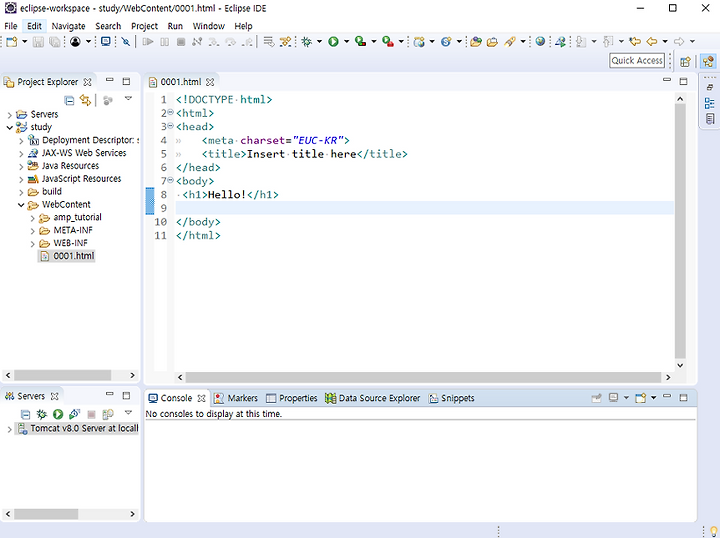Click the editor vertical scrollbar thumb
Screen dimensions: 720x538
[x=680, y=231]
